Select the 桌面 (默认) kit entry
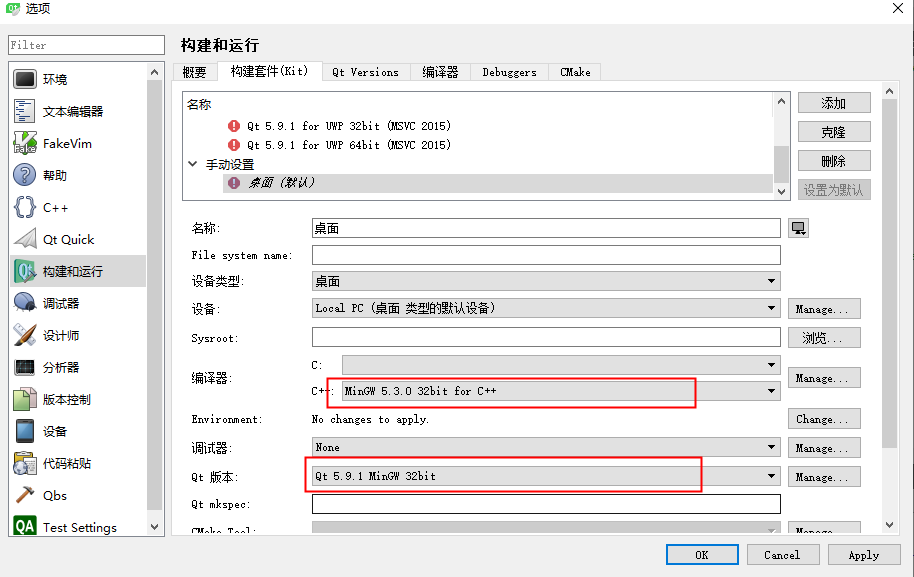Image resolution: width=914 pixels, height=577 pixels. click(x=497, y=183)
